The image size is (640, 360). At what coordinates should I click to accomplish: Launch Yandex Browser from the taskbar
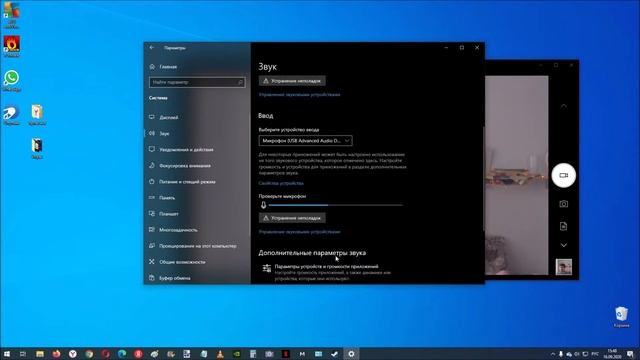tap(73, 354)
